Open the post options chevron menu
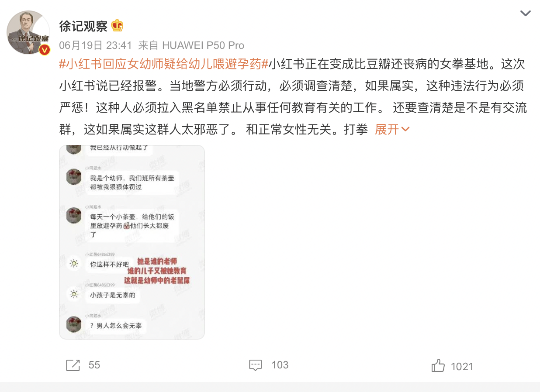 [x=526, y=14]
